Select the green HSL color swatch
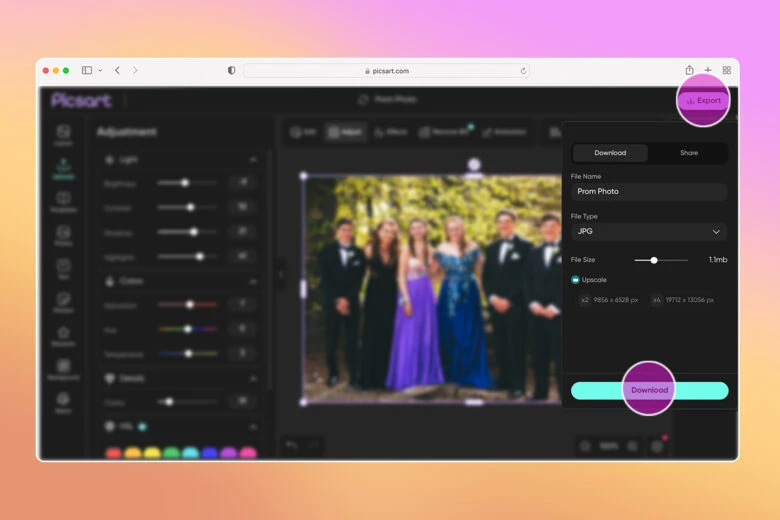The width and height of the screenshot is (780, 520). coord(171,452)
